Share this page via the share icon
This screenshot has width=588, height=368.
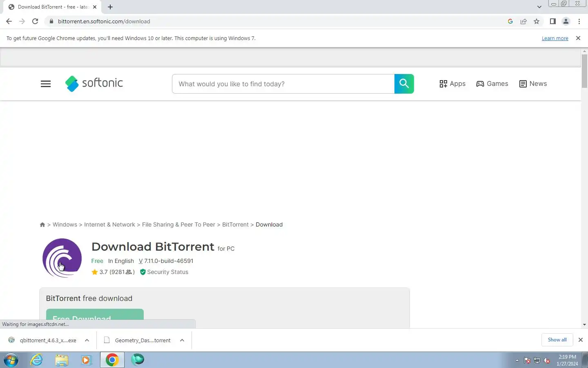click(523, 21)
